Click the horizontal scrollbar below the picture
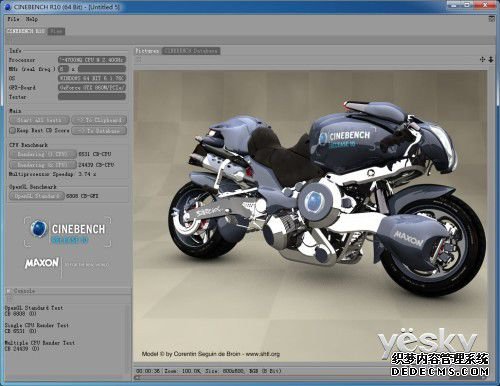Screen dimensions: 500x386 click(x=310, y=378)
